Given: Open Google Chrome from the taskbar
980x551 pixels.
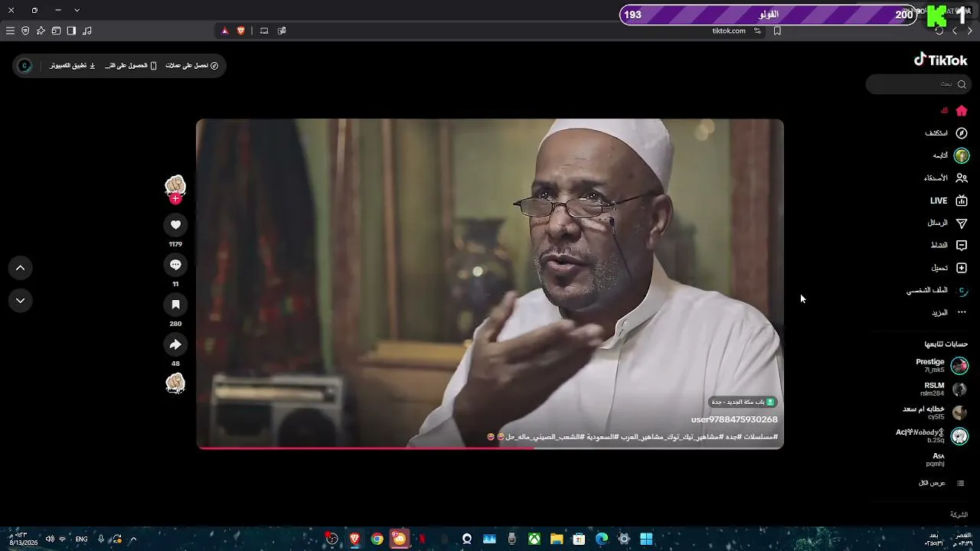Looking at the screenshot, I should click(377, 539).
